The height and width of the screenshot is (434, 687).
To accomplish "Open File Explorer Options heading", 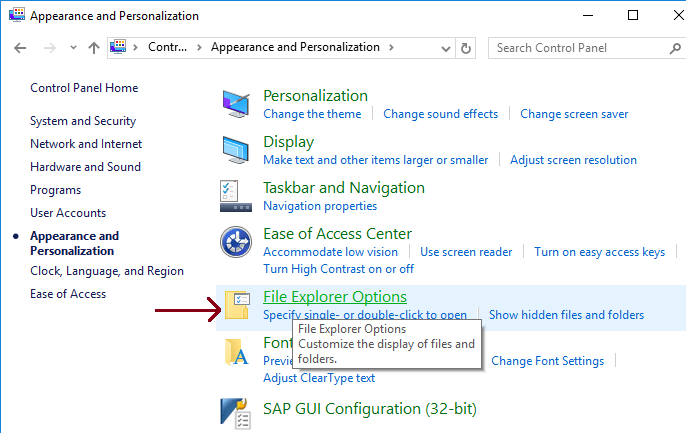I will (335, 297).
